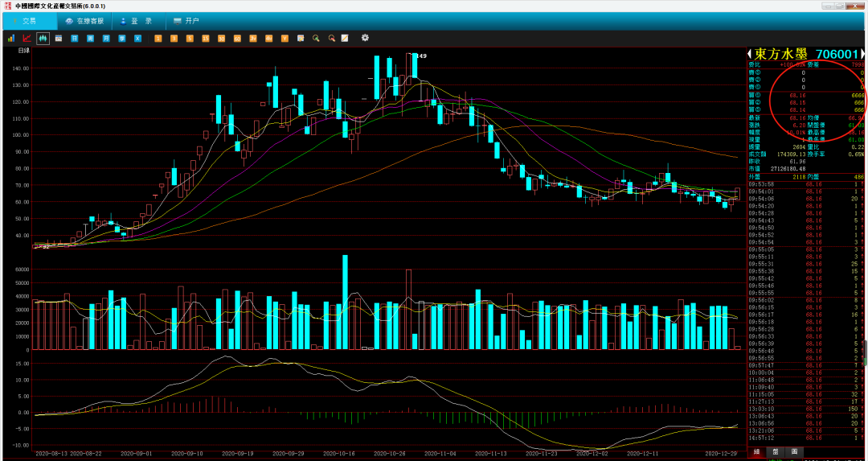Click the second magnifier zoom icon

(x=332, y=39)
